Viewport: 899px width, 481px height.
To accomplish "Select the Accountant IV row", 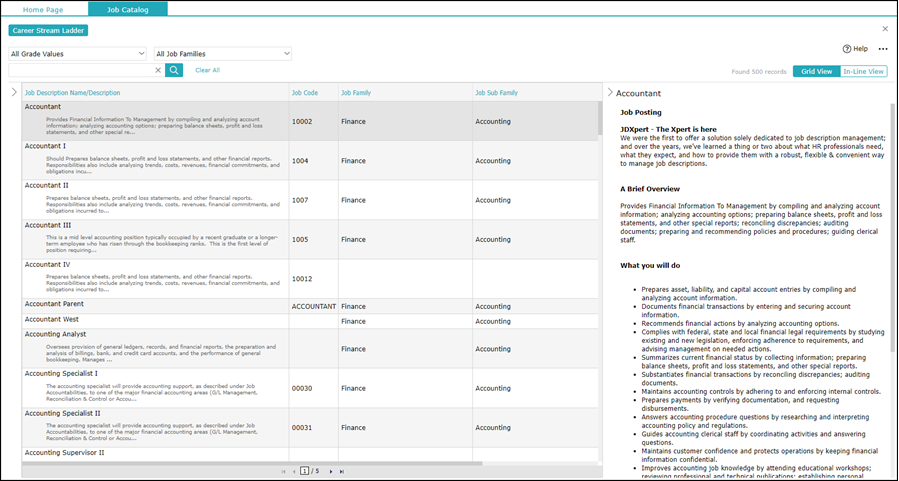I will point(310,279).
